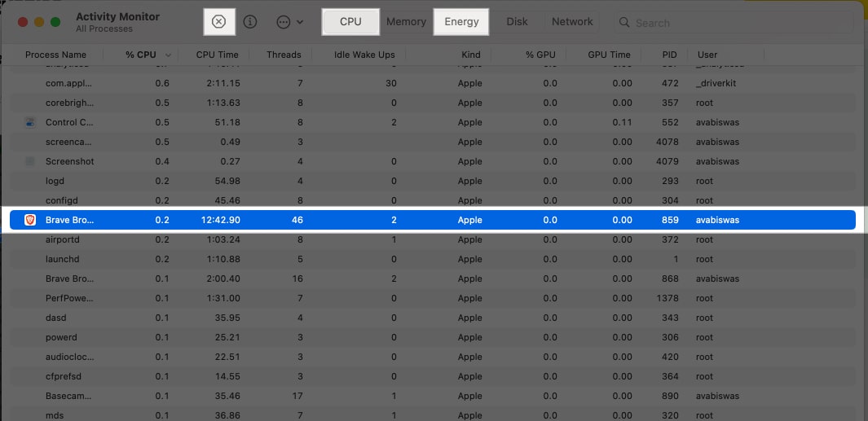Open the ellipsis more-options dropdown
The image size is (868, 421).
289,22
